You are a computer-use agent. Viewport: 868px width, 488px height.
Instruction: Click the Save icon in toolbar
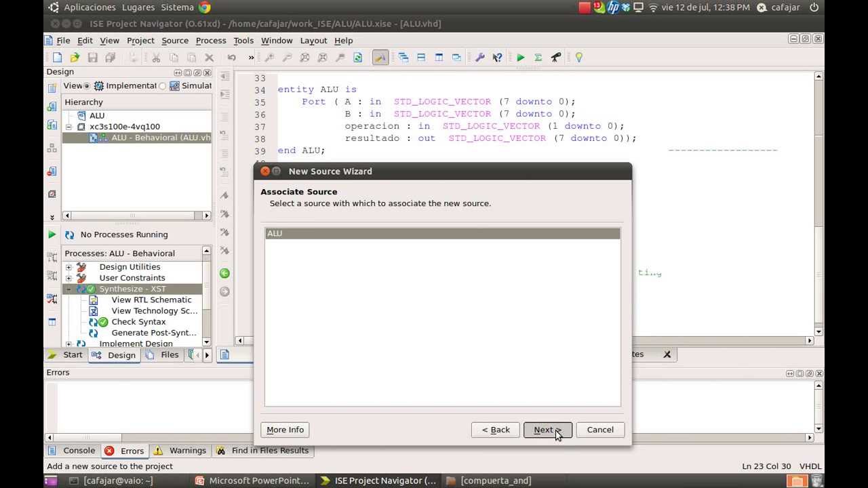[92, 58]
